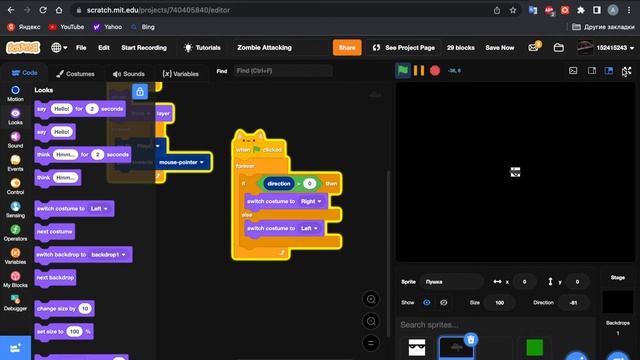Open the Looks block category
This screenshot has height=360, width=640.
coord(15,117)
